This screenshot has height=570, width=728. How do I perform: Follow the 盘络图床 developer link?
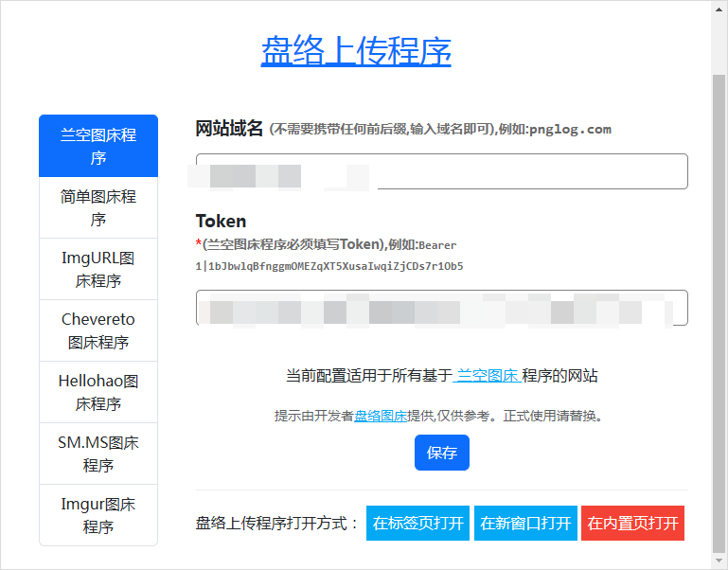(x=381, y=416)
